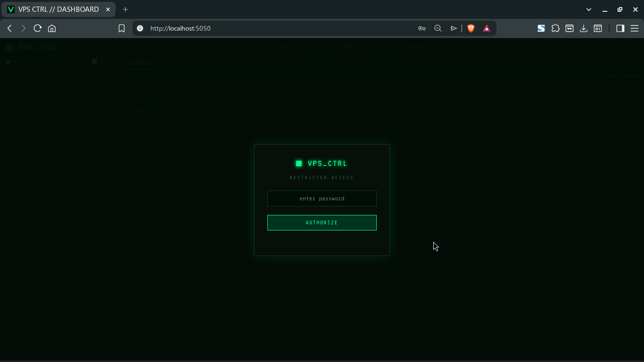Open the browser home page

point(52,28)
